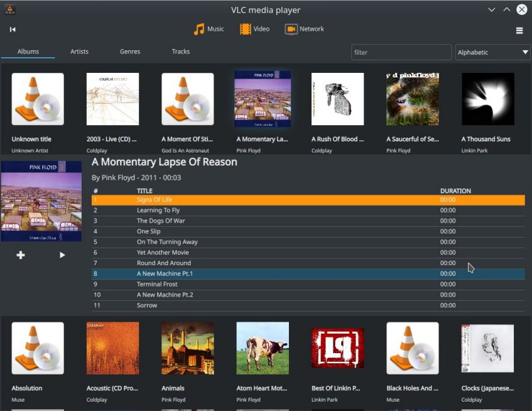532x411 pixels.
Task: Select the A Momentary La... album thumbnail
Action: 263,99
